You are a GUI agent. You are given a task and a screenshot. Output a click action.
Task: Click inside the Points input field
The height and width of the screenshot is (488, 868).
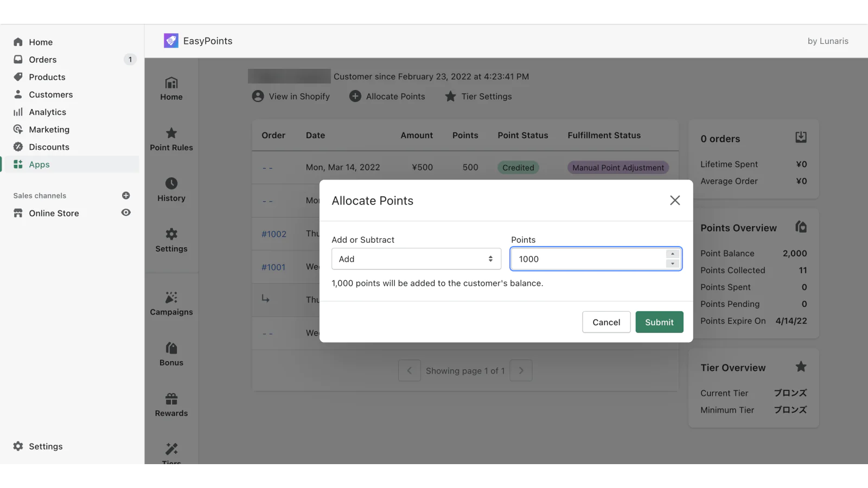pyautogui.click(x=589, y=259)
